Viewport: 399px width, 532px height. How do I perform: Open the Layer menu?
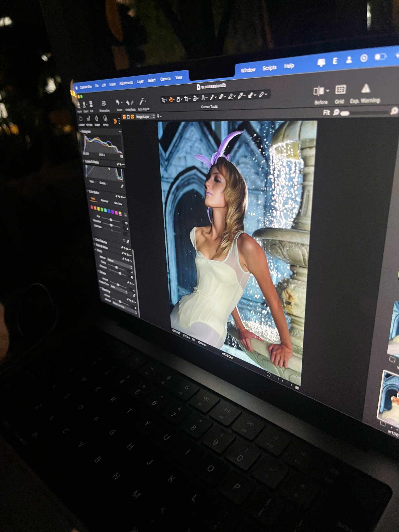point(140,81)
